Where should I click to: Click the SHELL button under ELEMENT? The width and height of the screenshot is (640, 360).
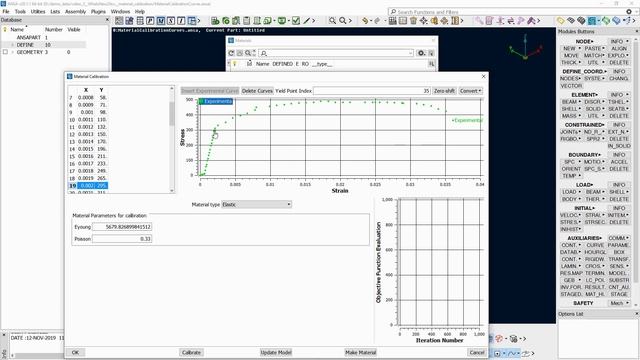pos(571,109)
